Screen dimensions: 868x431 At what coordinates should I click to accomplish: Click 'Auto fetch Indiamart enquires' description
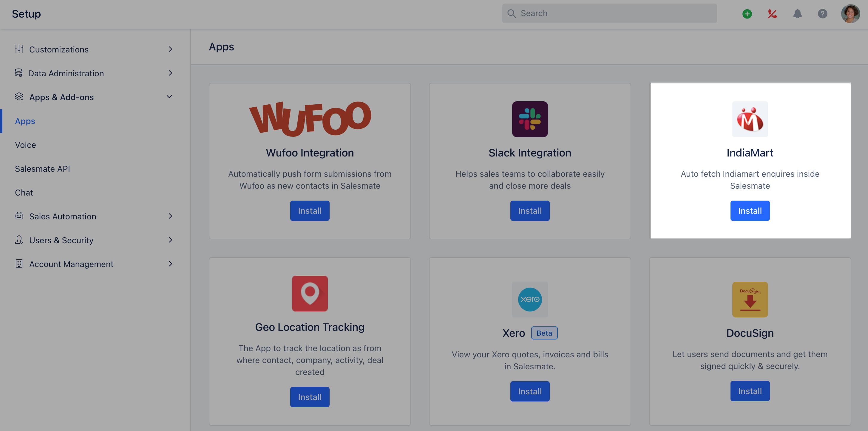(750, 180)
